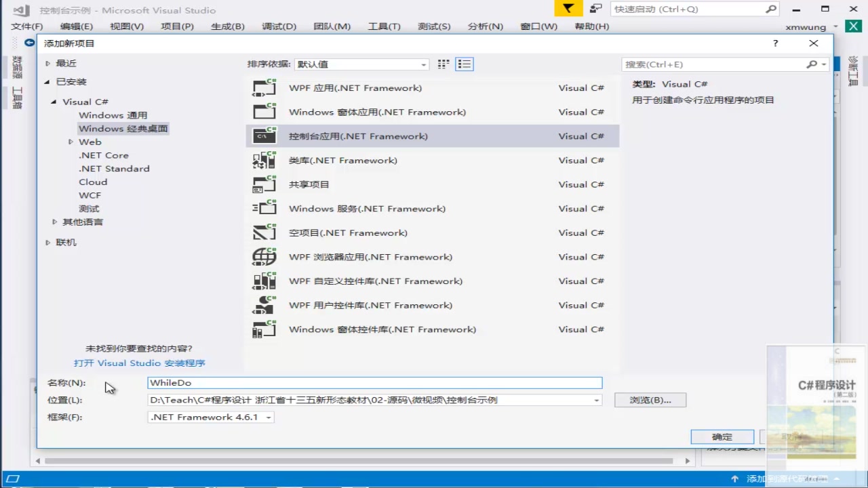Select the 空项目 empty project icon
The image size is (868, 488).
tap(264, 232)
